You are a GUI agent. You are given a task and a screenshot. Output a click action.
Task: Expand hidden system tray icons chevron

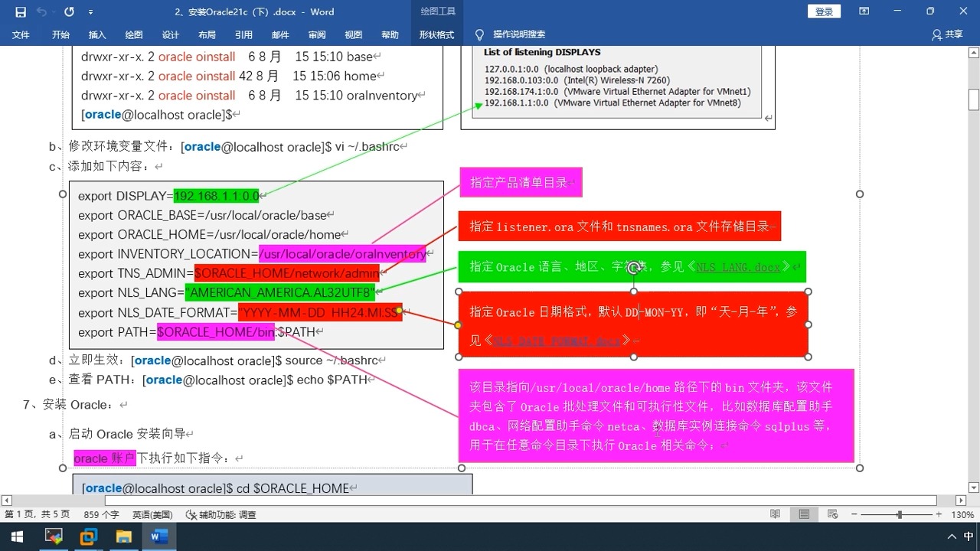pyautogui.click(x=952, y=536)
